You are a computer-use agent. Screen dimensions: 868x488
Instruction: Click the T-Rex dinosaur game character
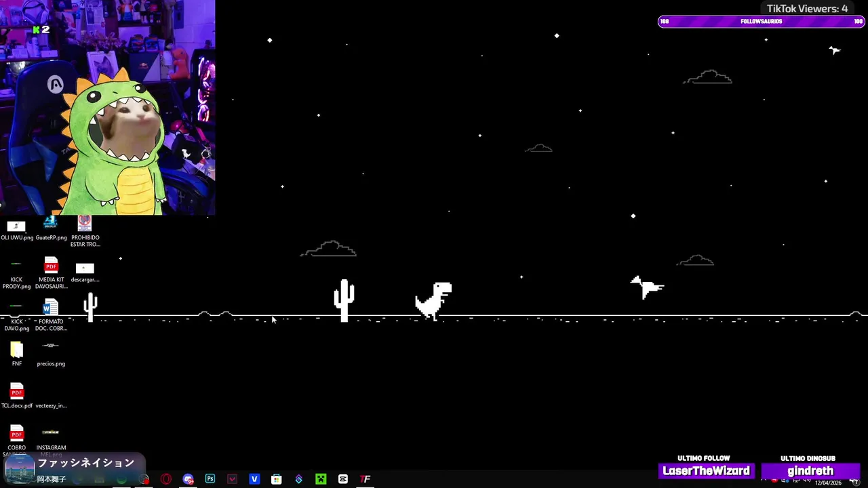pyautogui.click(x=433, y=301)
